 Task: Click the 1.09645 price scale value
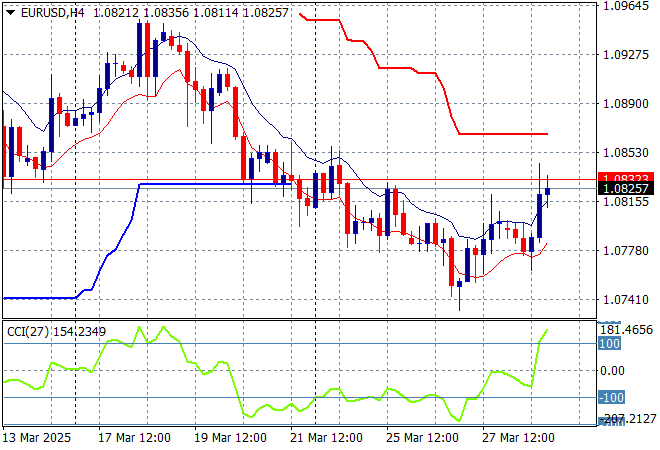(x=626, y=6)
